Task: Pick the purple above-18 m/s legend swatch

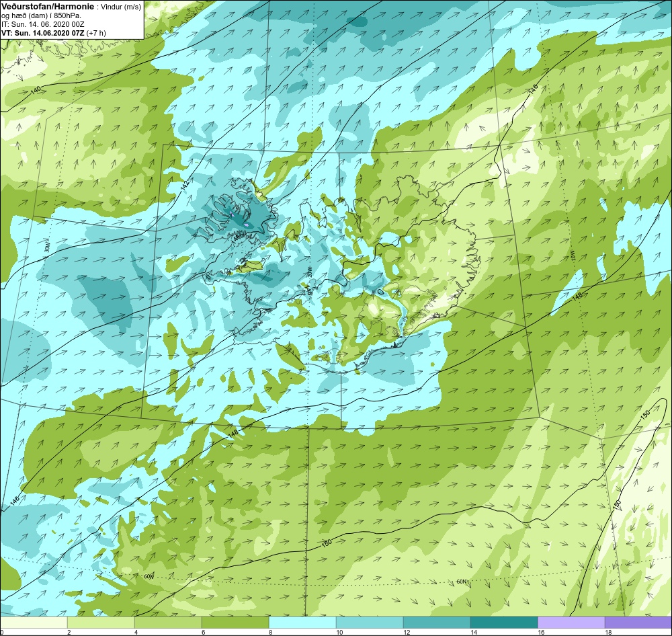Action: click(638, 623)
